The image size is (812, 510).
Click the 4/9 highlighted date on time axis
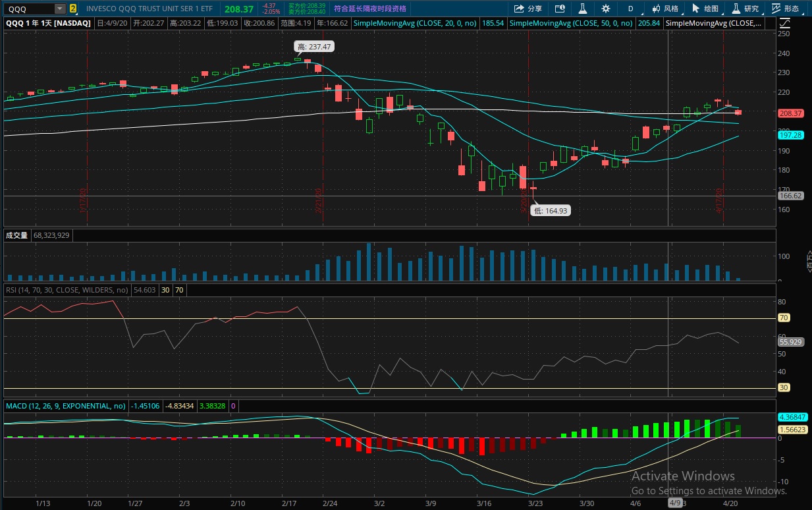[675, 502]
